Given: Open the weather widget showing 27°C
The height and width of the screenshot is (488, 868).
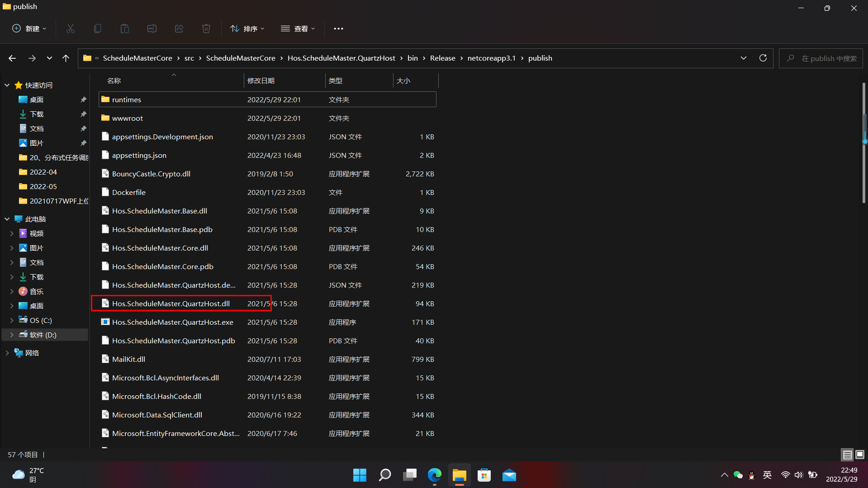Looking at the screenshot, I should pyautogui.click(x=28, y=475).
